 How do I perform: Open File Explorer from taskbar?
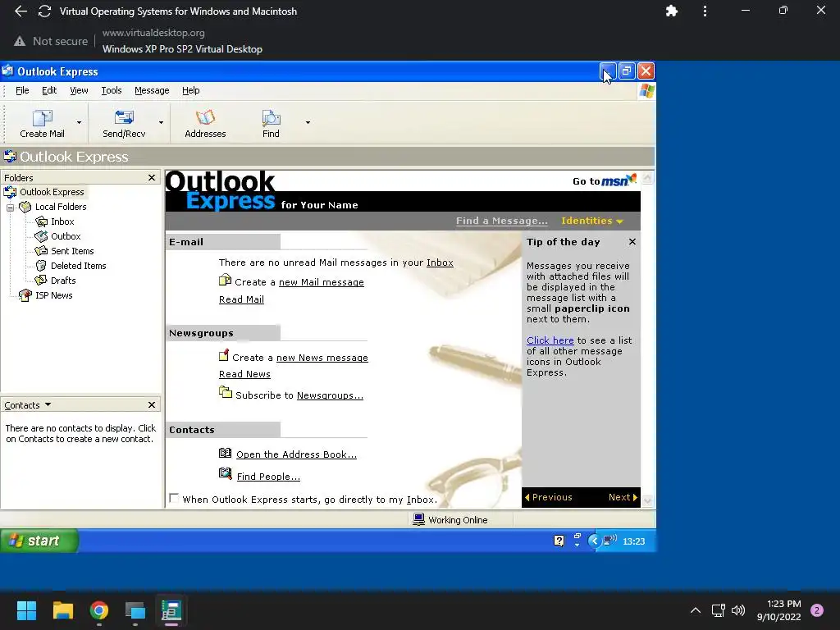click(x=62, y=610)
